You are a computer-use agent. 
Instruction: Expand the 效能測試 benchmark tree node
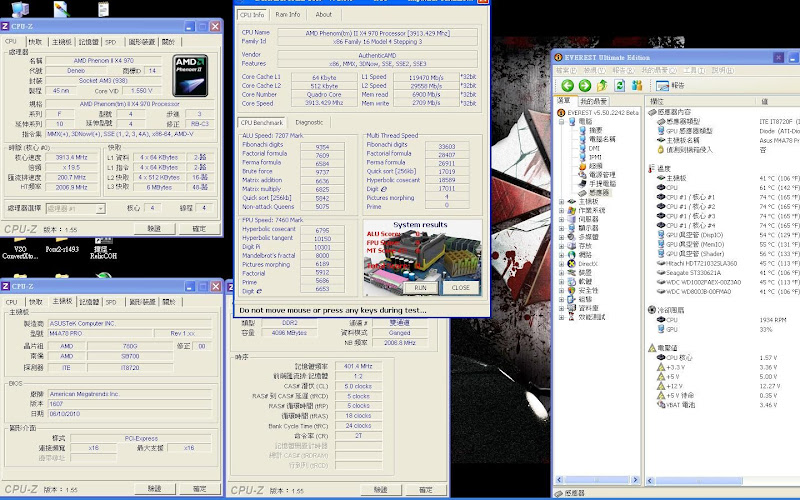[x=561, y=317]
